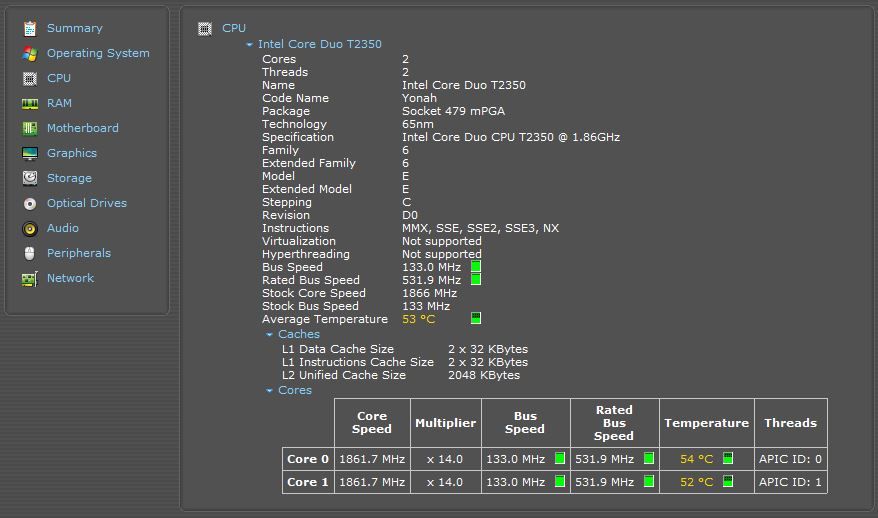Screen dimensions: 878x518
Task: Click the Audio speaker icon
Action: coord(30,228)
